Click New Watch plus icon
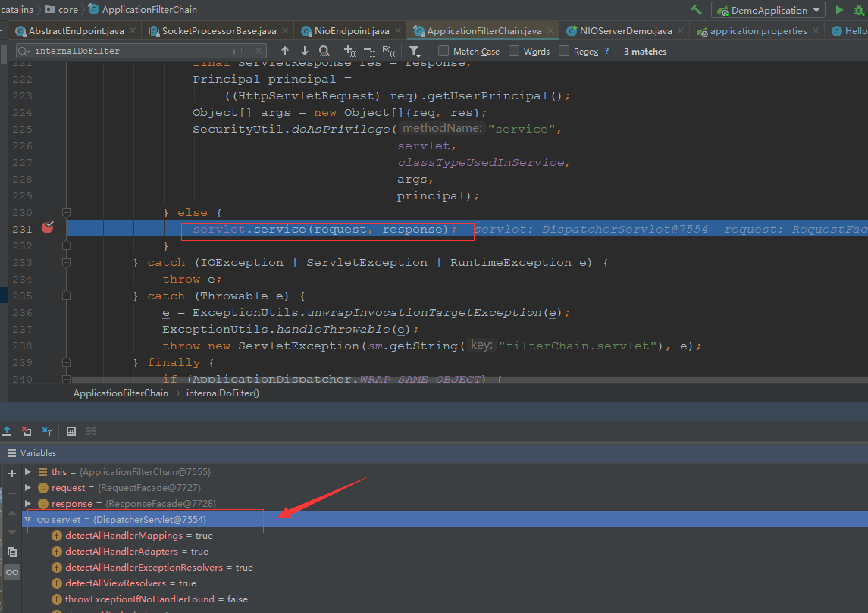The height and width of the screenshot is (613, 868). point(12,474)
